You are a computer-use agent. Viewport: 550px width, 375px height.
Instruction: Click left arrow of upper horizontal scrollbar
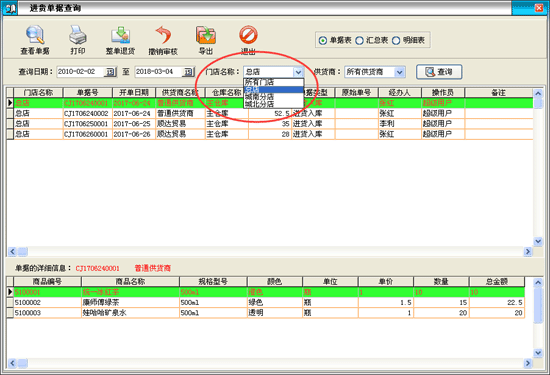click(12, 252)
